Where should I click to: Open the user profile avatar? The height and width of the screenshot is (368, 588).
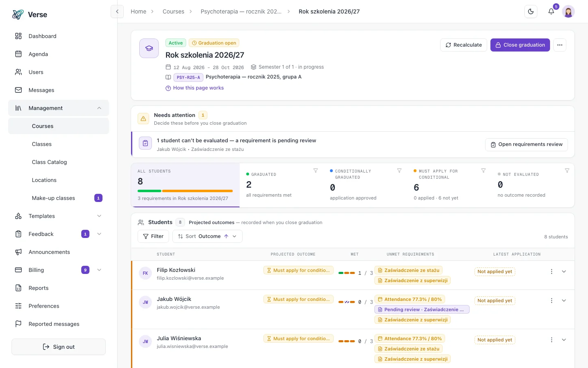(568, 11)
